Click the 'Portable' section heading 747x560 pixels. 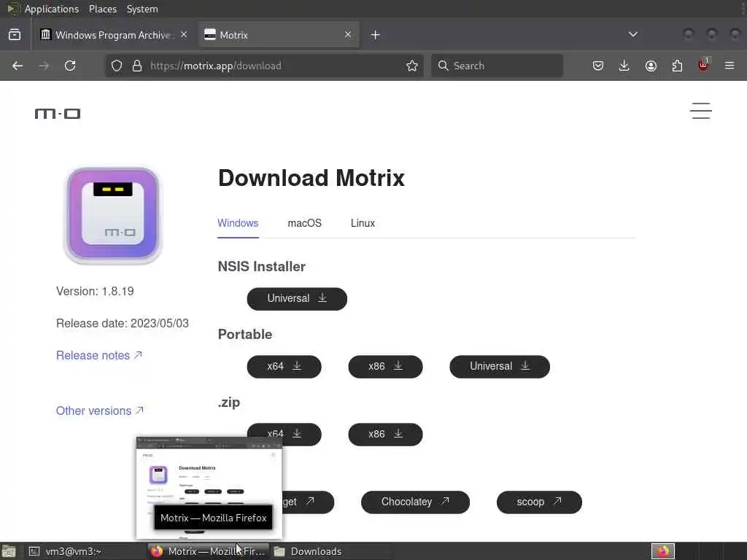tap(245, 334)
